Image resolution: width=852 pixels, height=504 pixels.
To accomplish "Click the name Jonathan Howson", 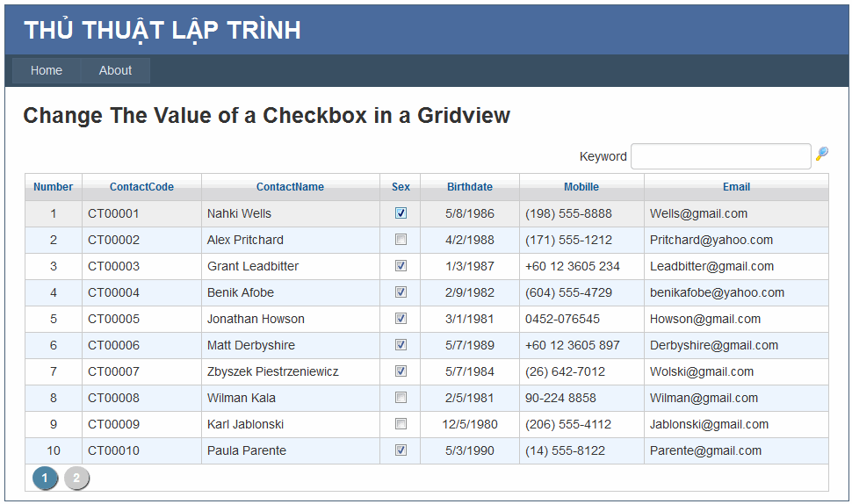I will (x=256, y=319).
